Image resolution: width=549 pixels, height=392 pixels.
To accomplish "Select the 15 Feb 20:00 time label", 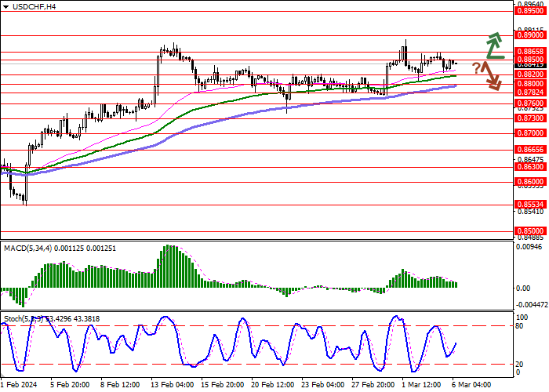I will pyautogui.click(x=222, y=385).
